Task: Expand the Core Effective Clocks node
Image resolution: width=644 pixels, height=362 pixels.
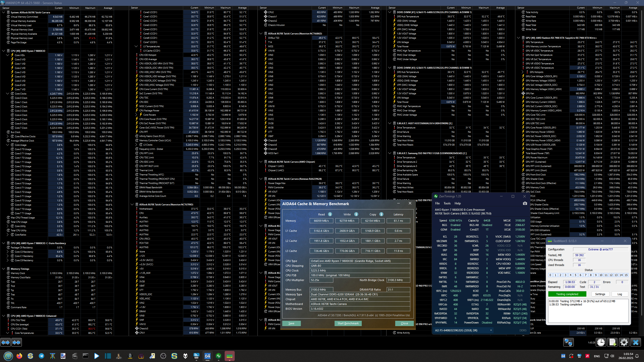Action: 8,136
